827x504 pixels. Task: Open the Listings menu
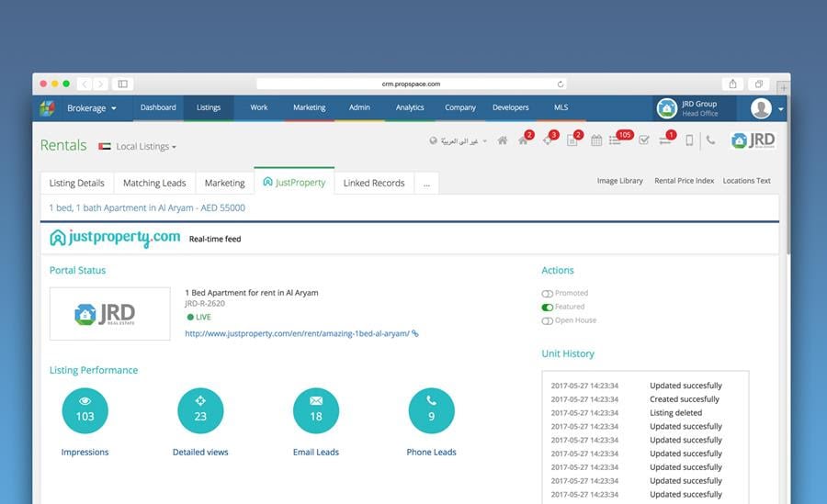click(209, 107)
